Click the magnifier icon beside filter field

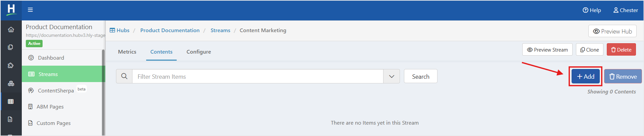tap(124, 76)
